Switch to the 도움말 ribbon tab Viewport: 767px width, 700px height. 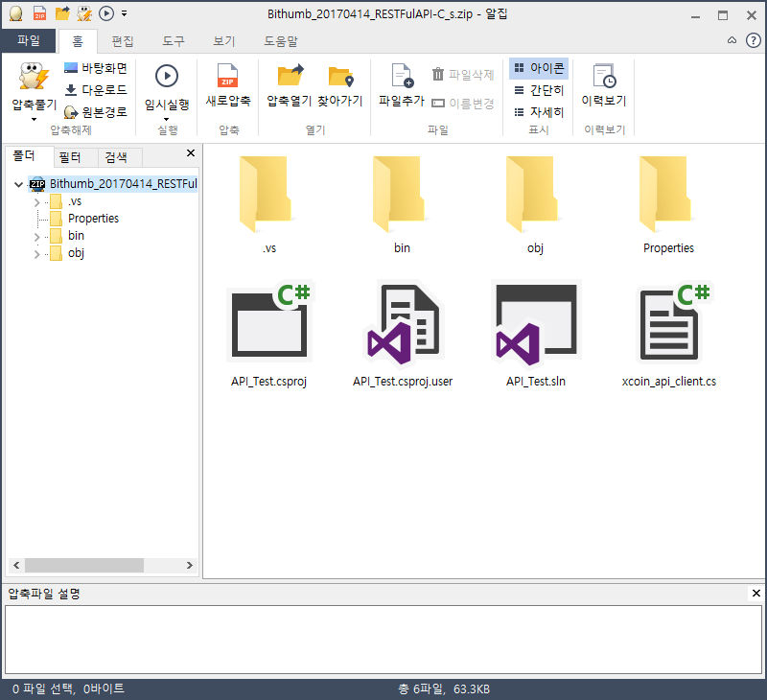point(281,41)
